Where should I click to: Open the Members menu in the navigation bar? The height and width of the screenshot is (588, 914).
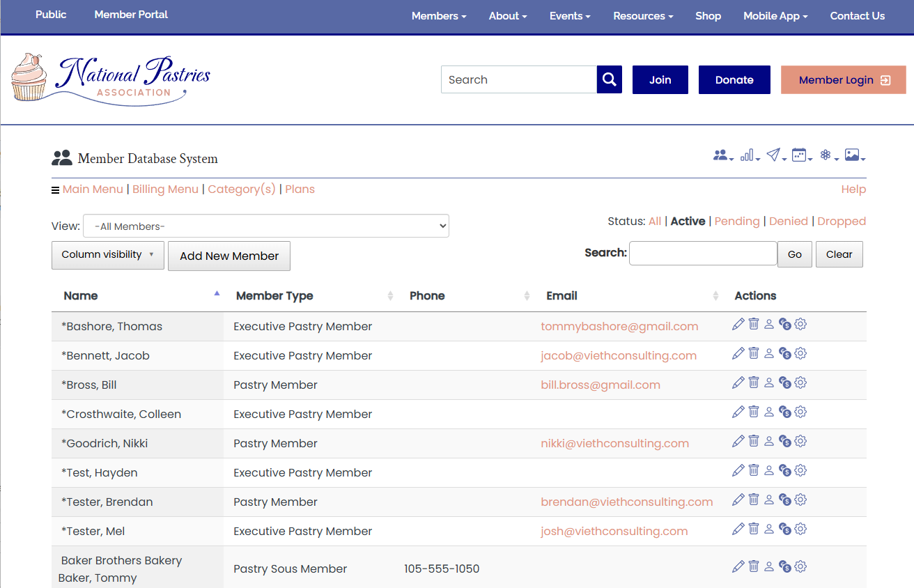[438, 15]
